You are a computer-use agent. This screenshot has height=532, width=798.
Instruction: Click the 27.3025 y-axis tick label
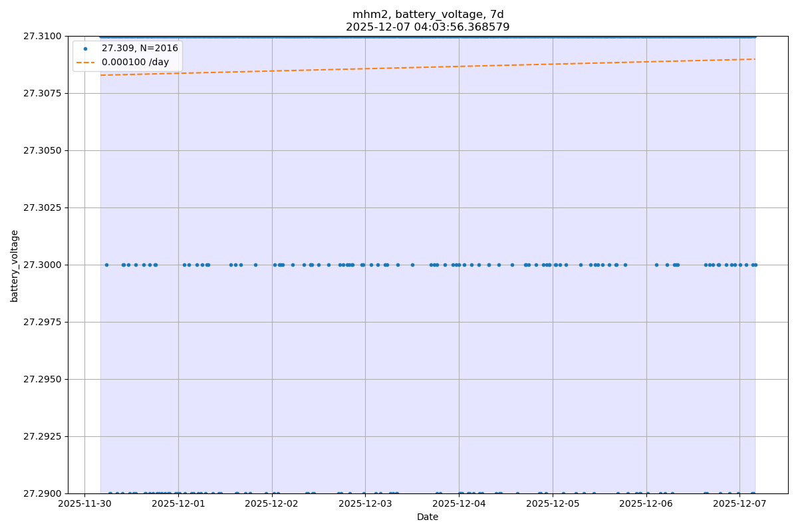pos(42,207)
